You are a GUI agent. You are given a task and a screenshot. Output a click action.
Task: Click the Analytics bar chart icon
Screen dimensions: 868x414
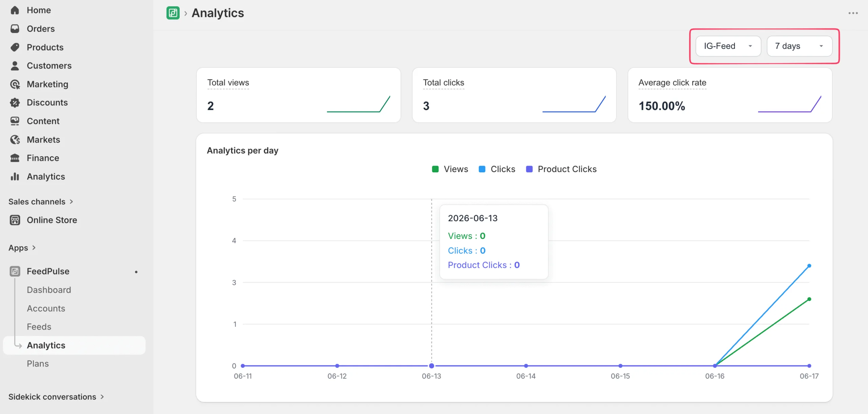(x=15, y=176)
